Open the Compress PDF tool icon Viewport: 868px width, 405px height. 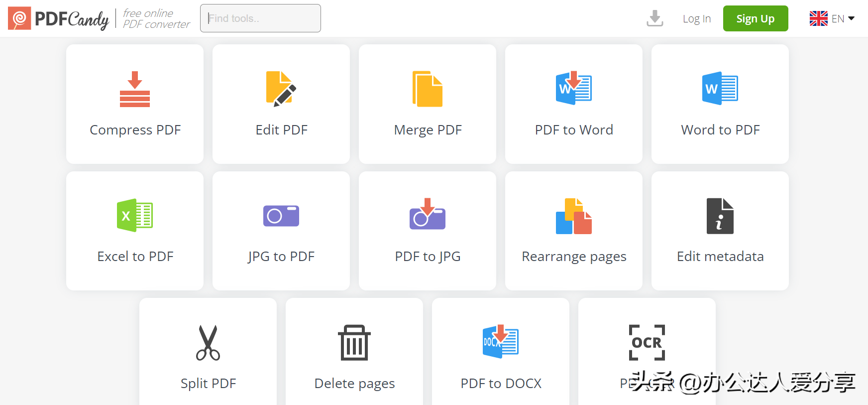(135, 89)
